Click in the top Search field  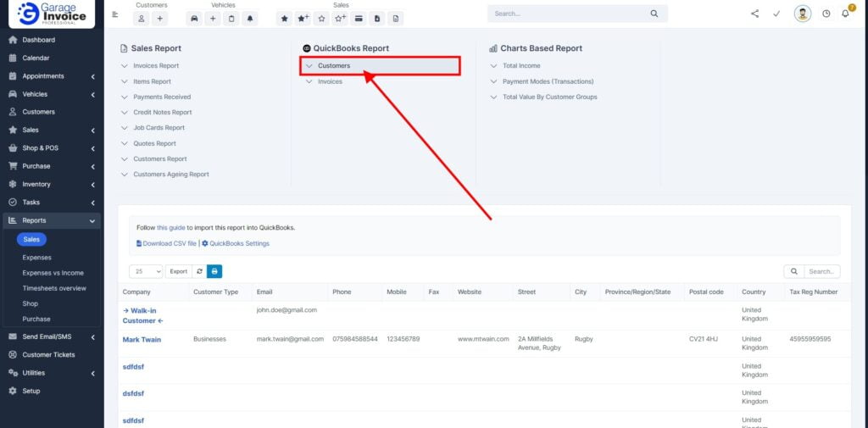[570, 14]
